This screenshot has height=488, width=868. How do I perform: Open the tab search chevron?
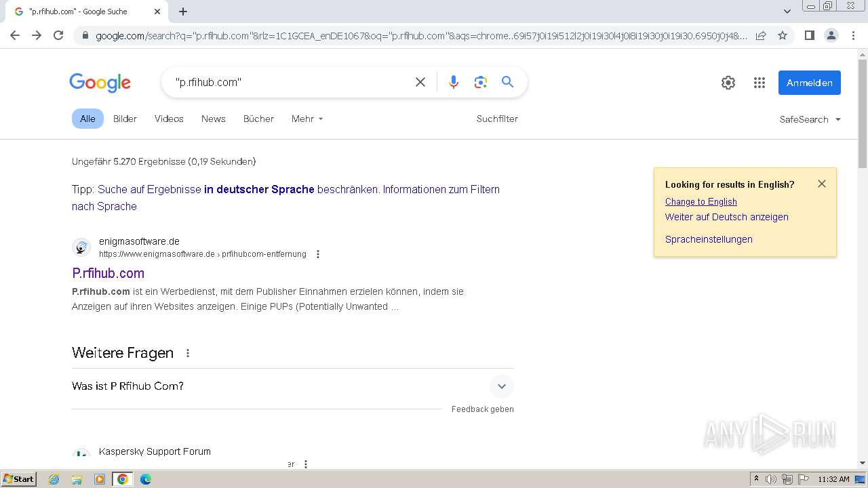[x=787, y=12]
